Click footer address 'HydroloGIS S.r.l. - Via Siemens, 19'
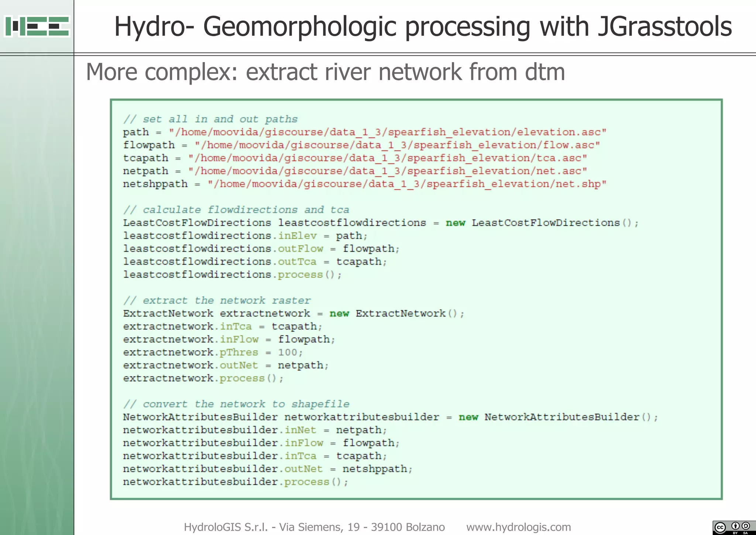756x535 pixels. point(272,527)
